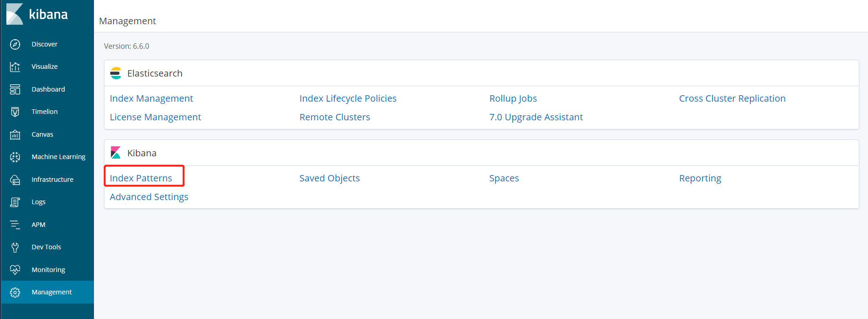Open the Spaces link
This screenshot has width=868, height=319.
[x=504, y=178]
